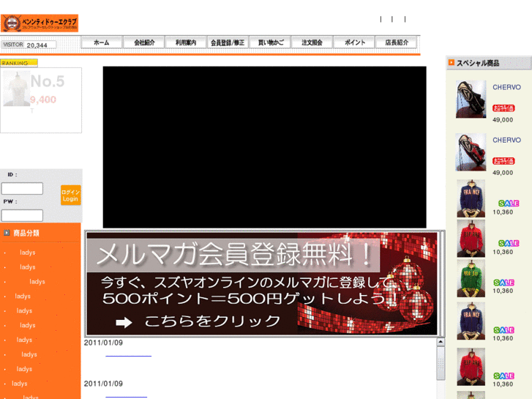Viewport: 532px width, 399px height.
Task: Open the 注文照会 menu tab
Action: [x=312, y=42]
